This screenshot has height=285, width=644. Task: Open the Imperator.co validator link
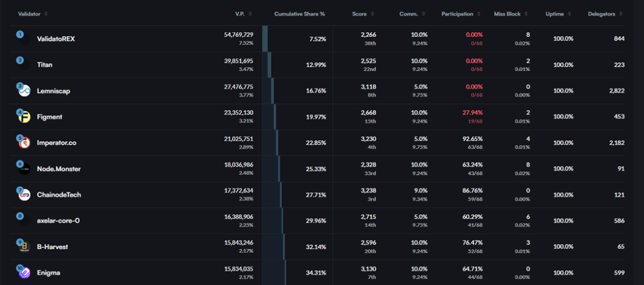coord(57,143)
